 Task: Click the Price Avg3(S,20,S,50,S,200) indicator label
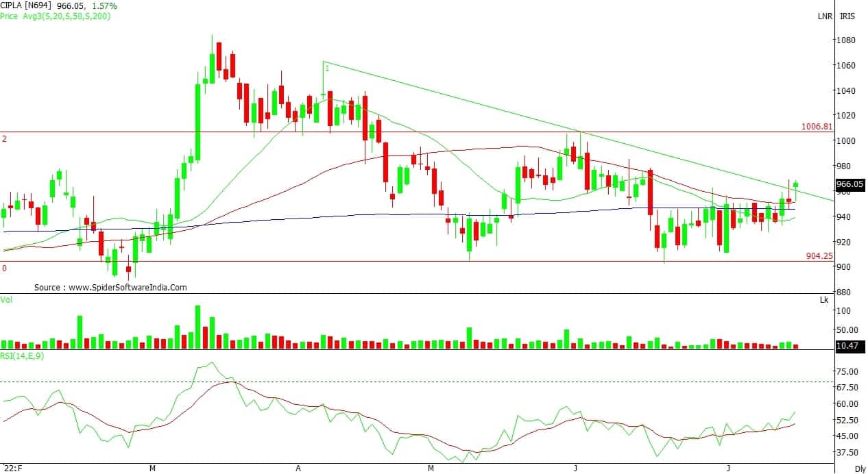pos(56,16)
